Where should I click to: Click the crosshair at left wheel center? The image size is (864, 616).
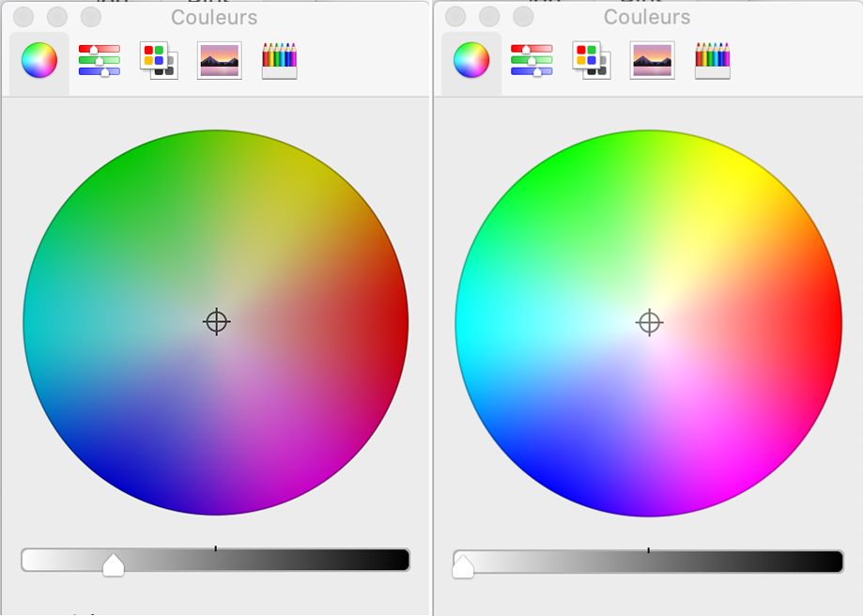(x=216, y=322)
